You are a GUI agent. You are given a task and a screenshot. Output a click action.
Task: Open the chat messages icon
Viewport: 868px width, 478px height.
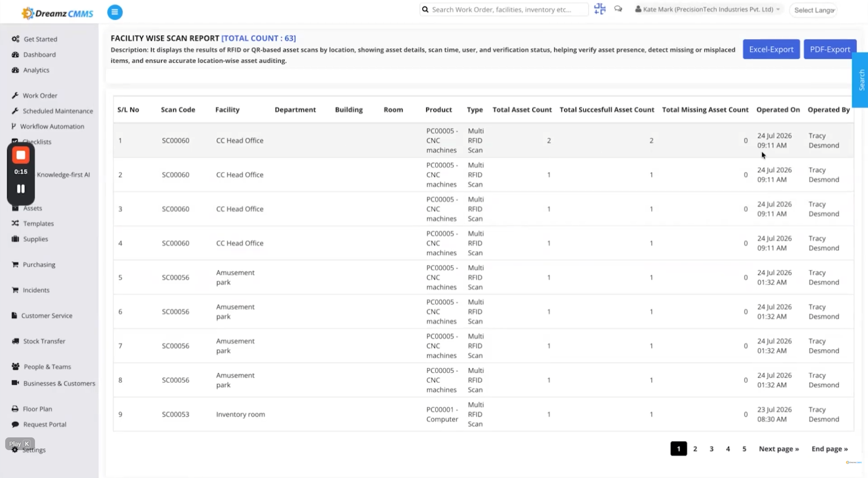618,9
